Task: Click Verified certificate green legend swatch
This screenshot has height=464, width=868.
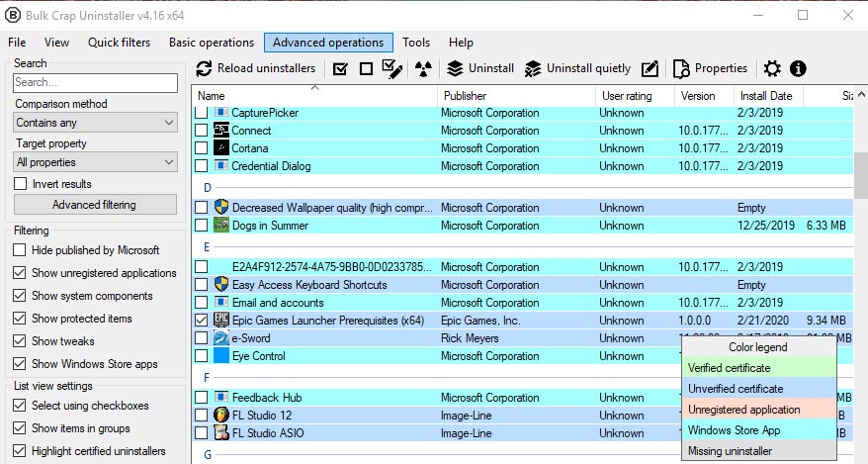Action: coord(758,368)
